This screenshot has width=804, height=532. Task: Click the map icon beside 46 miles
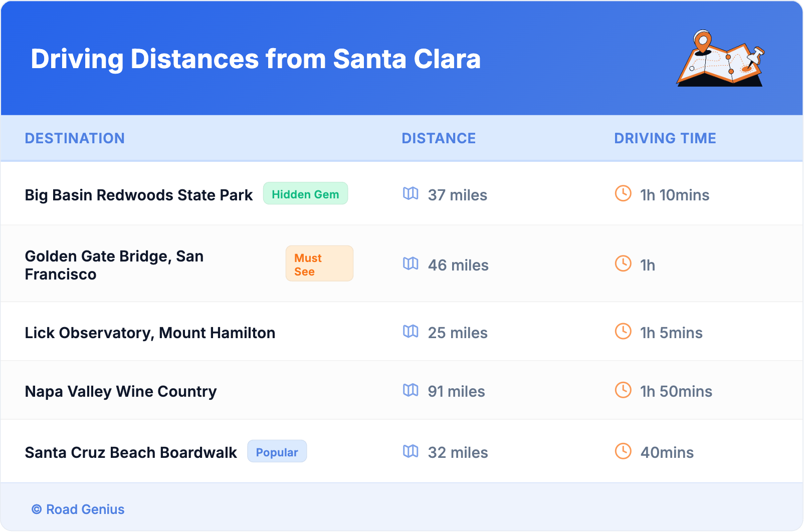click(x=411, y=264)
